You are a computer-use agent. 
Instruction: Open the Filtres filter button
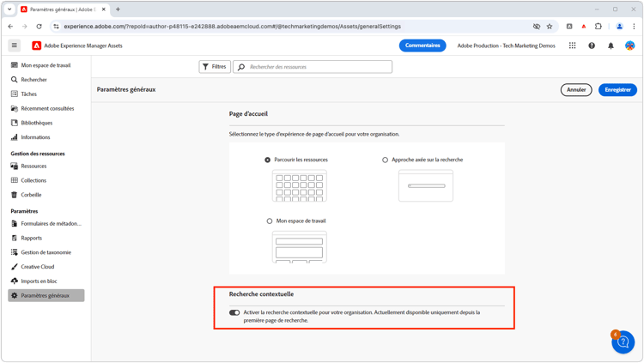click(215, 67)
